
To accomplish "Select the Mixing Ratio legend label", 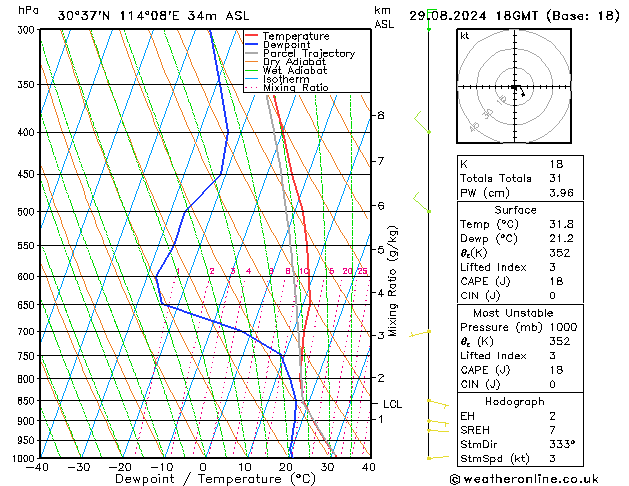I will coord(296,87).
